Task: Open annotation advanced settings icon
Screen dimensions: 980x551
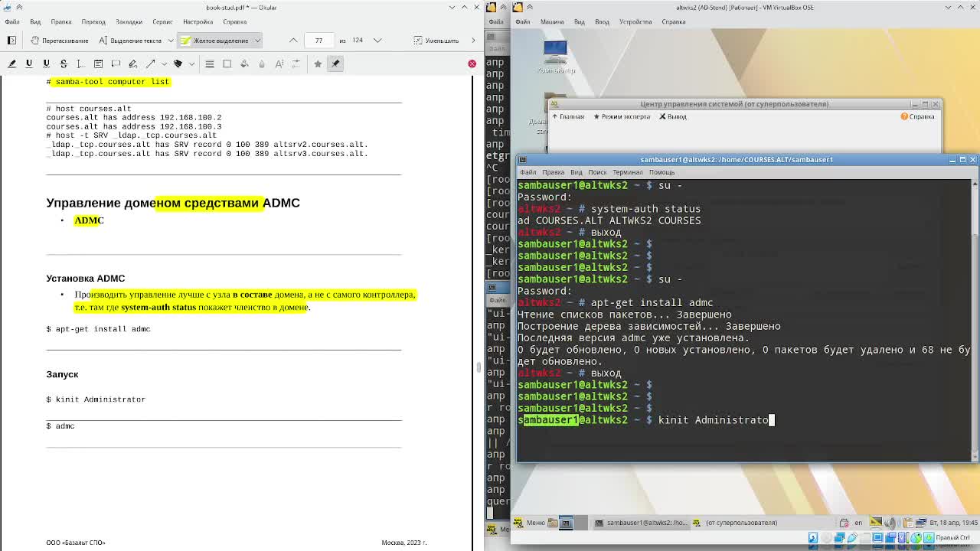Action: point(296,64)
